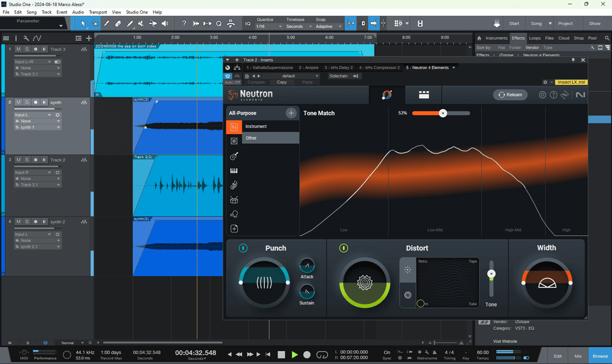This screenshot has width=612, height=364.
Task: Select the piano keys instrument icon
Action: pos(234,171)
